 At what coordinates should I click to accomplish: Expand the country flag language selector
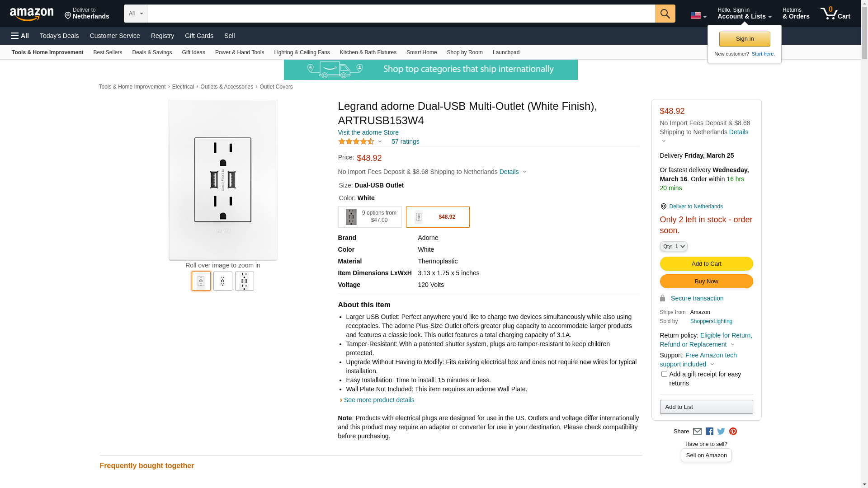click(698, 16)
